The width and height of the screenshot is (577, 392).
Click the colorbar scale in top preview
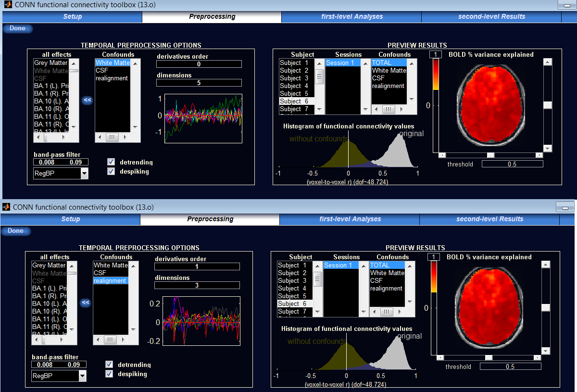point(436,77)
